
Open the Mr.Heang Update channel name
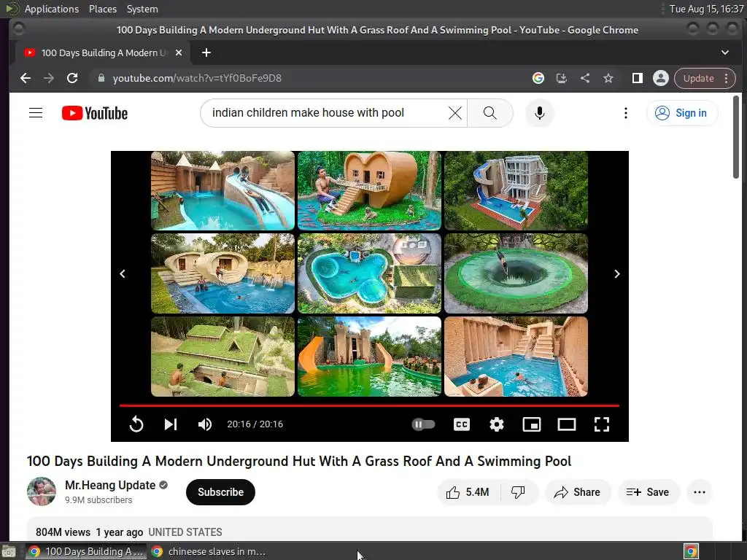[111, 485]
